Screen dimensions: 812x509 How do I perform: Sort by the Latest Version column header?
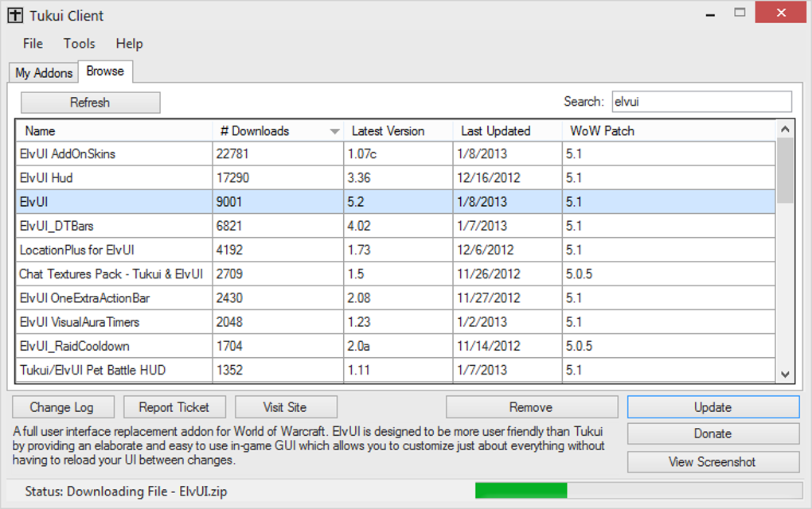point(398,131)
